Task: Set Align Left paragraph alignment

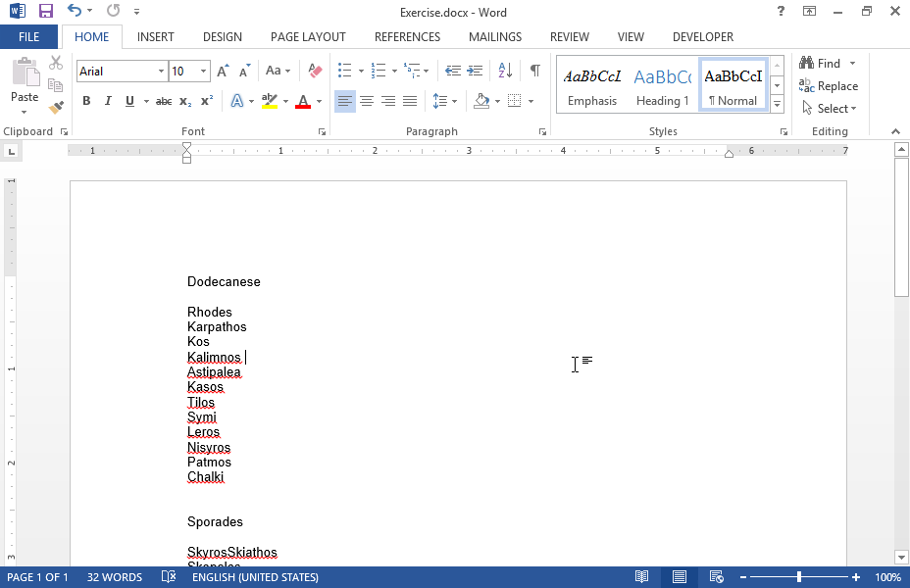Action: [x=345, y=102]
